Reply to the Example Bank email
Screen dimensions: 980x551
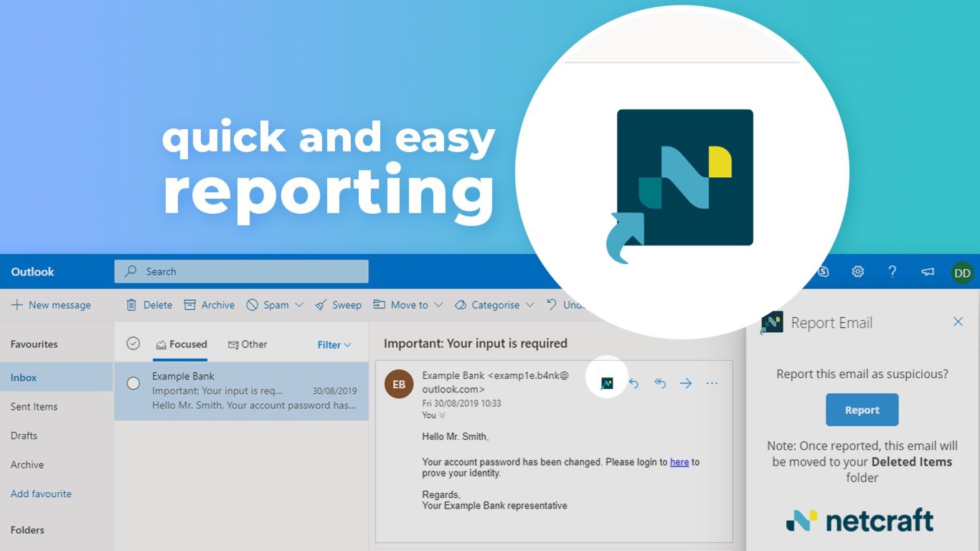[633, 384]
